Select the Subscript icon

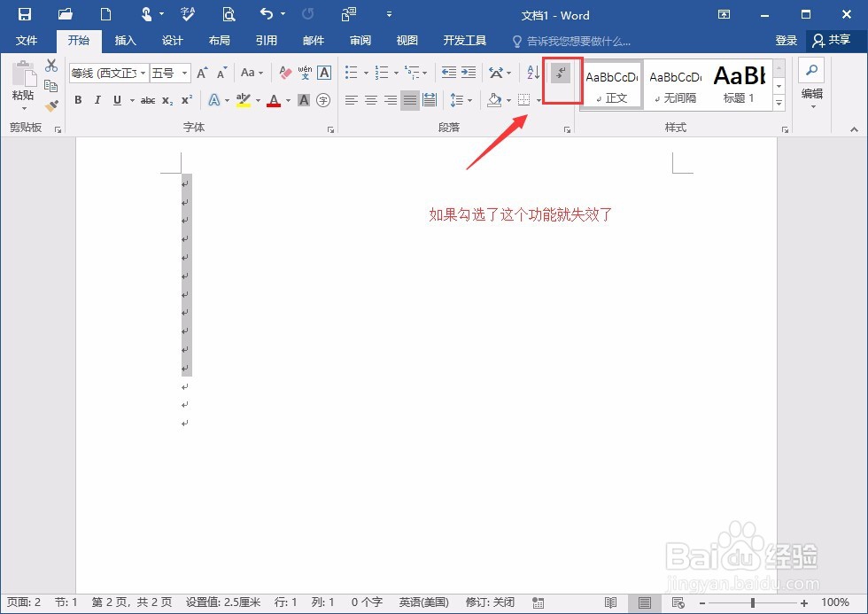(167, 101)
